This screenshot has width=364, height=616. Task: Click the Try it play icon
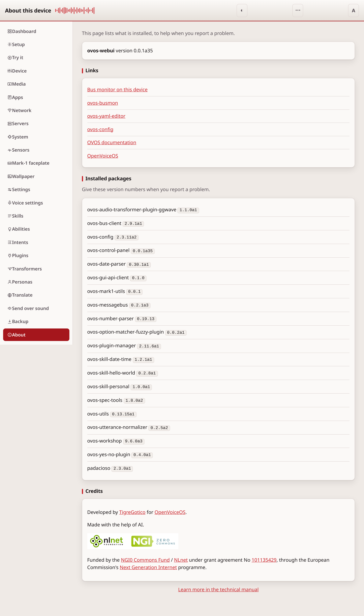(x=10, y=58)
